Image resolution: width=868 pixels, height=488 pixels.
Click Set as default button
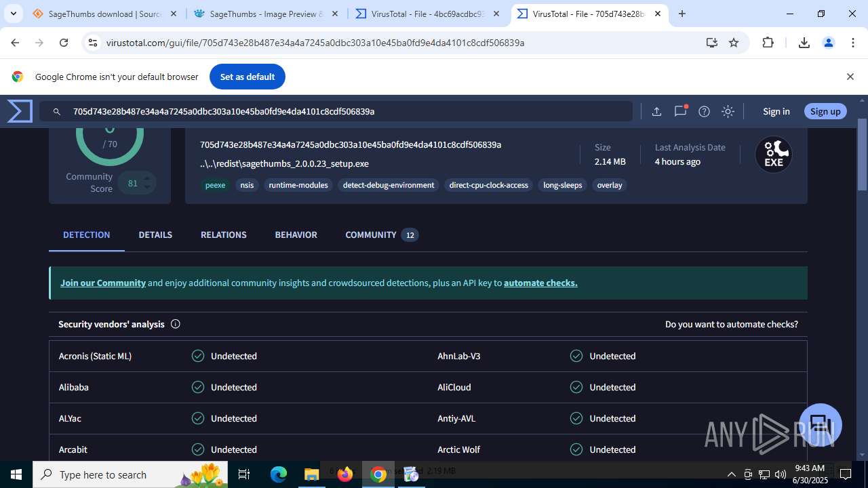248,77
